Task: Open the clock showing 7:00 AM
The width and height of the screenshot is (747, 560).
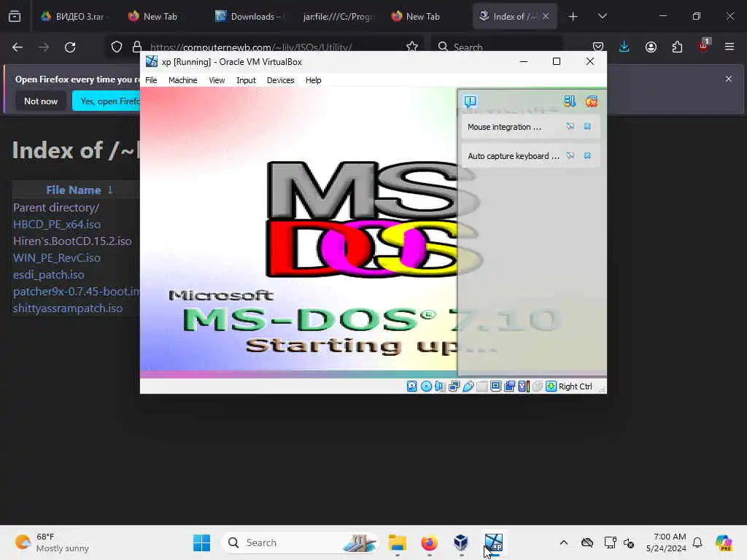Action: (666, 542)
